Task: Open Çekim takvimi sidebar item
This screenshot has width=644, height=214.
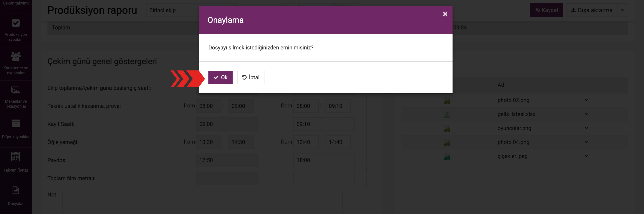Action: (x=16, y=3)
